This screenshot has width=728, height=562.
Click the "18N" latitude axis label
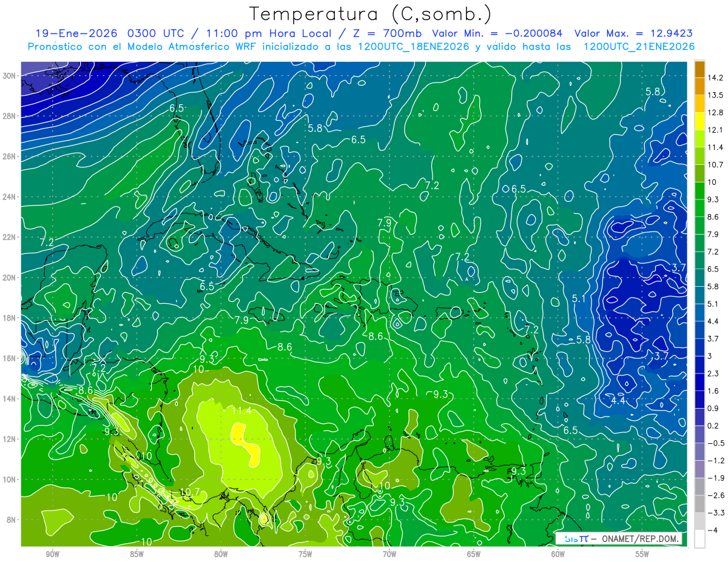tap(10, 318)
